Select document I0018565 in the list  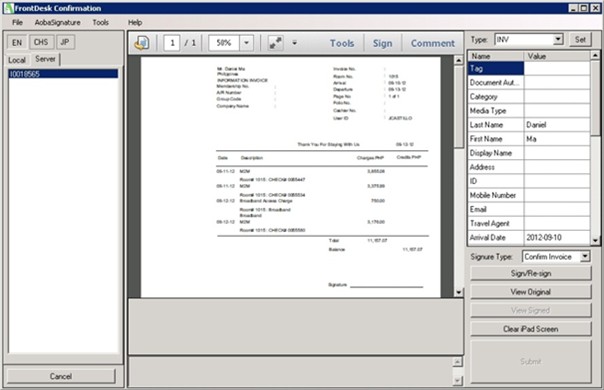63,74
